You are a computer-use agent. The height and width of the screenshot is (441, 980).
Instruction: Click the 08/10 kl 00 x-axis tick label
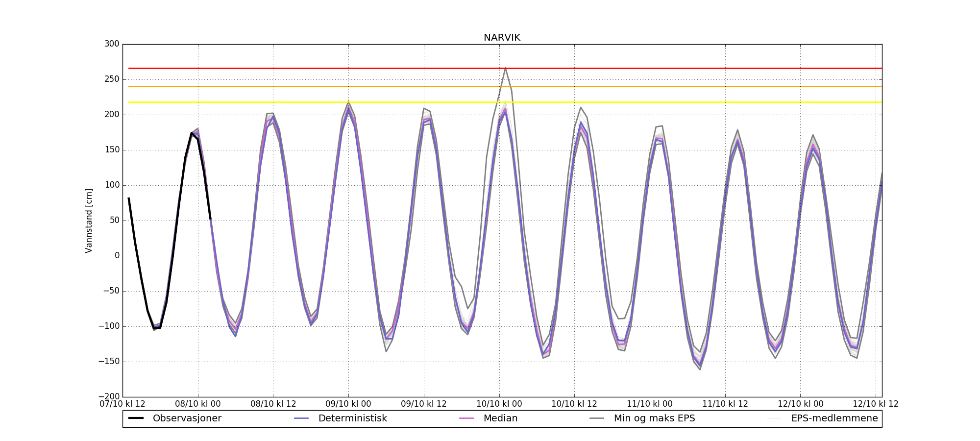point(198,404)
